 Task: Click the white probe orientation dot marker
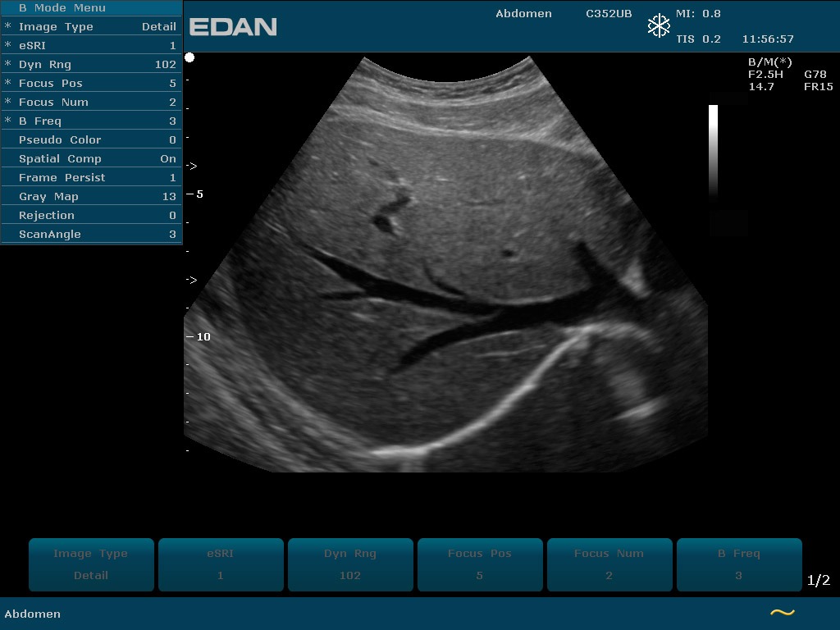[x=189, y=57]
